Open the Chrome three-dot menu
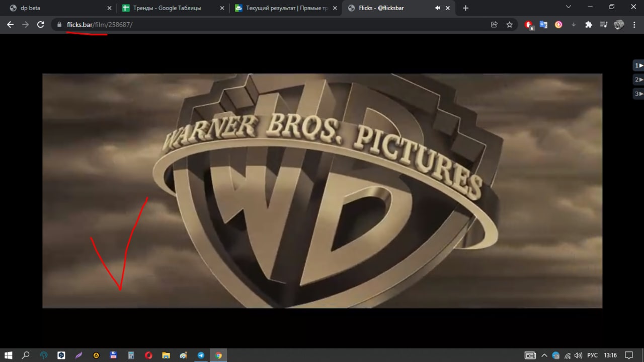Screen dimensions: 644x362 [x=634, y=24]
